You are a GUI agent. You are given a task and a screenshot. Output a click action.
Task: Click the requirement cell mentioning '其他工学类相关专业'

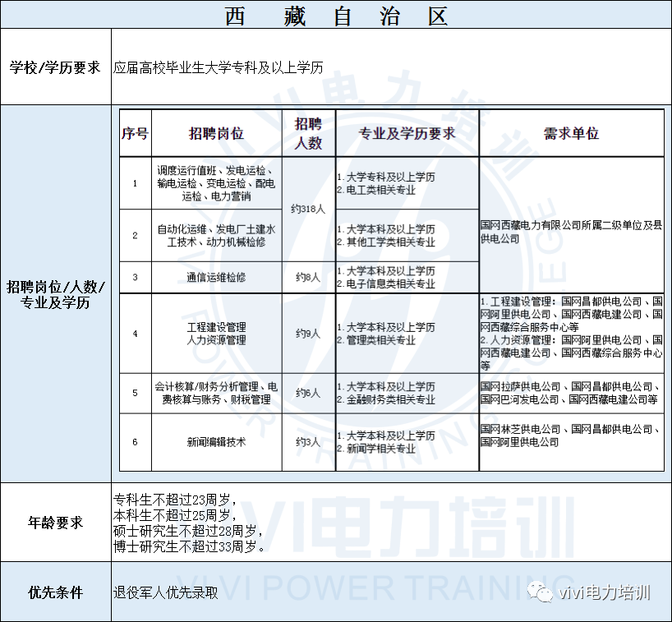click(x=407, y=235)
